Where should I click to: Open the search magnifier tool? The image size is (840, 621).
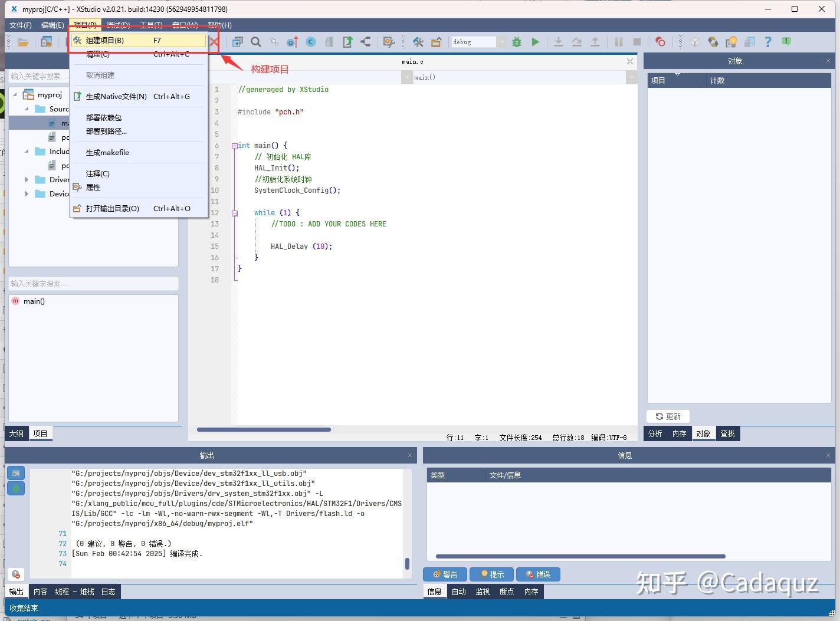[256, 42]
